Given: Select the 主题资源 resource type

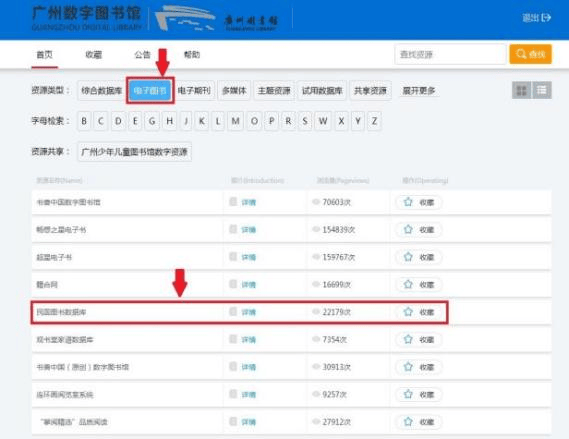Looking at the screenshot, I should coord(274,90).
